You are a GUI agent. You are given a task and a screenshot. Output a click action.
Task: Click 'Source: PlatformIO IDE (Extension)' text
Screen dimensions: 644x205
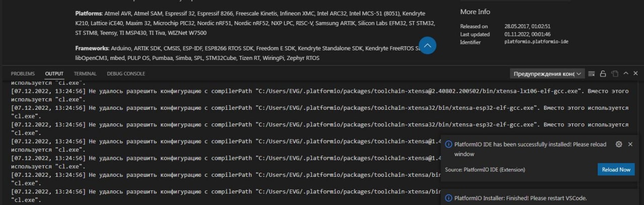[485, 170]
